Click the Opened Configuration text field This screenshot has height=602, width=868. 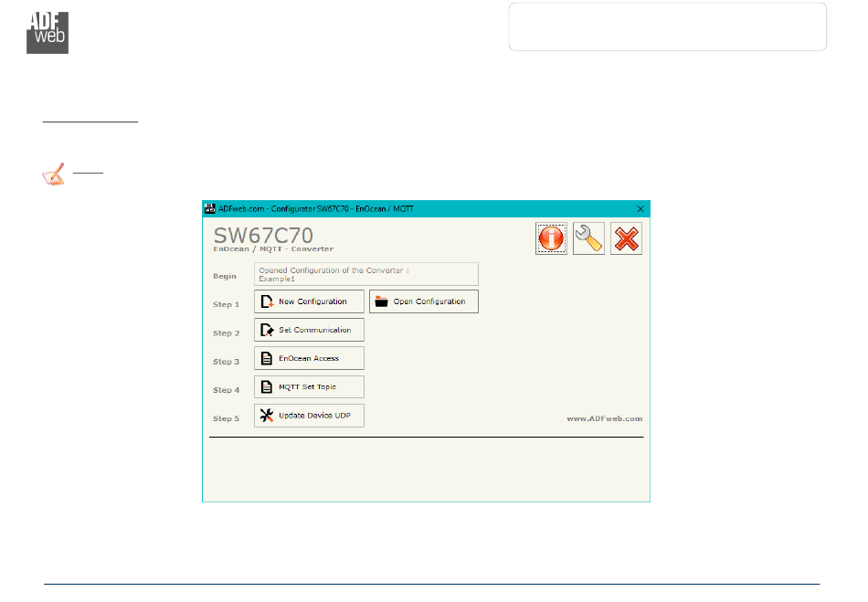point(365,274)
